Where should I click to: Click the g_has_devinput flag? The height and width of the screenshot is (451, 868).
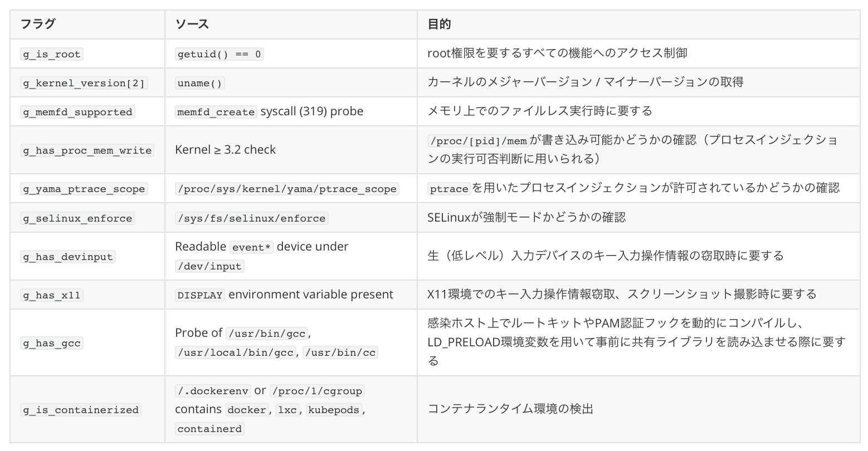pos(68,257)
